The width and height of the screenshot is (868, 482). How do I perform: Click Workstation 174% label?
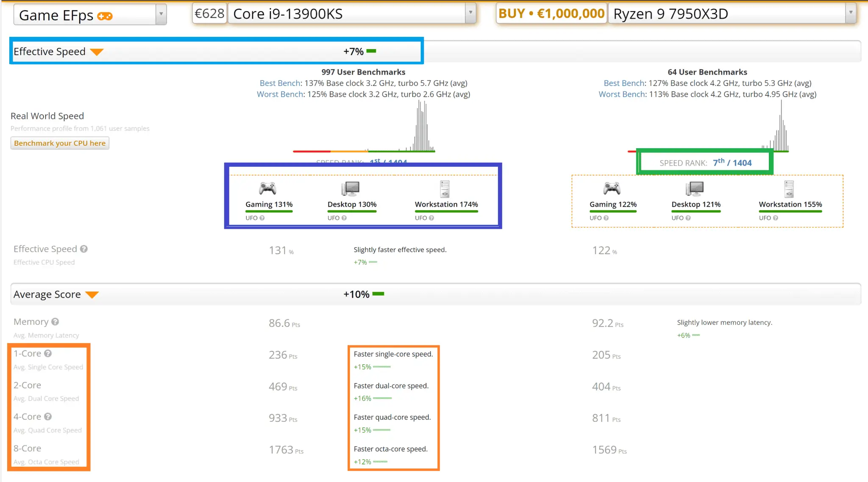(446, 204)
